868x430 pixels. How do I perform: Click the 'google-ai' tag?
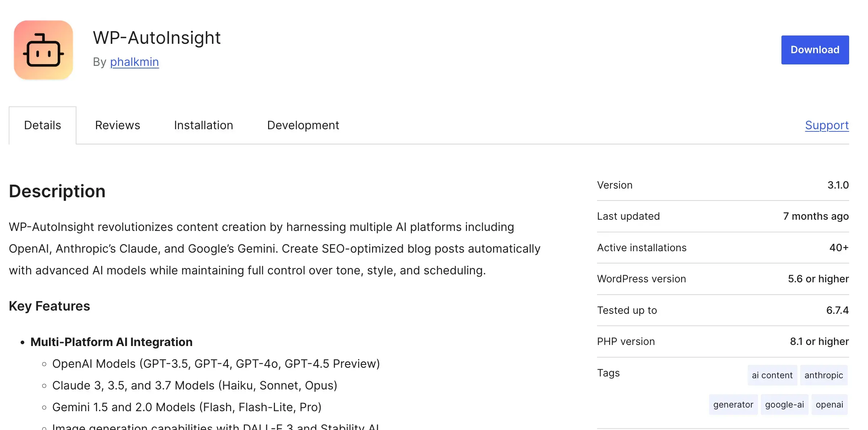(784, 405)
